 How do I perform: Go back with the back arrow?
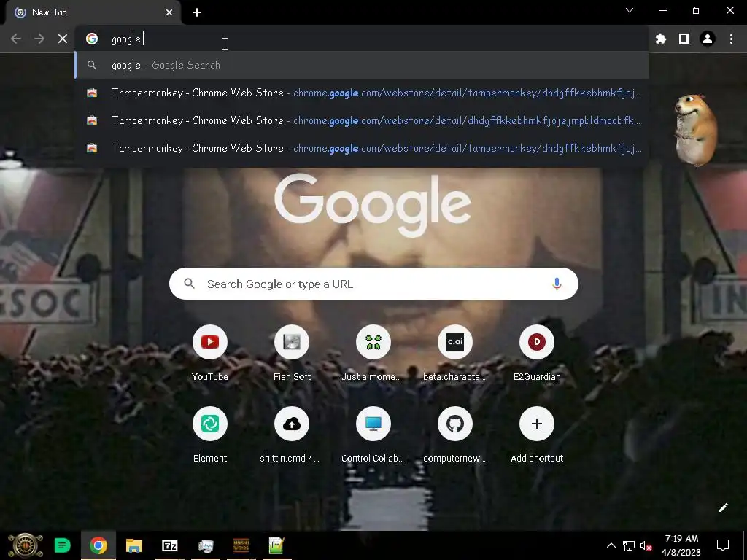(16, 39)
